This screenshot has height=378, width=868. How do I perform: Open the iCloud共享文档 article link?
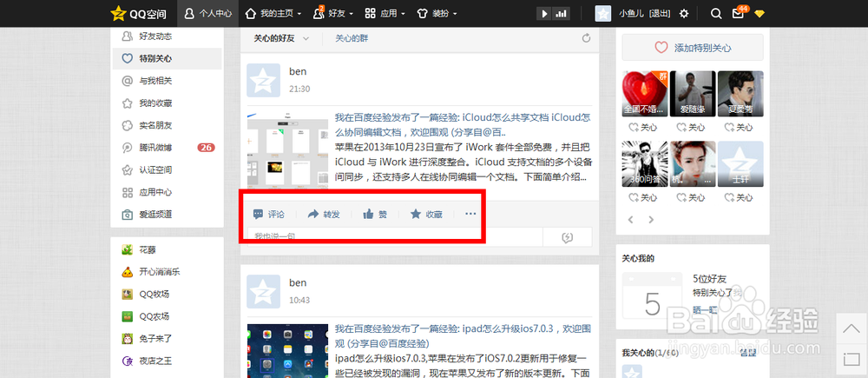463,125
